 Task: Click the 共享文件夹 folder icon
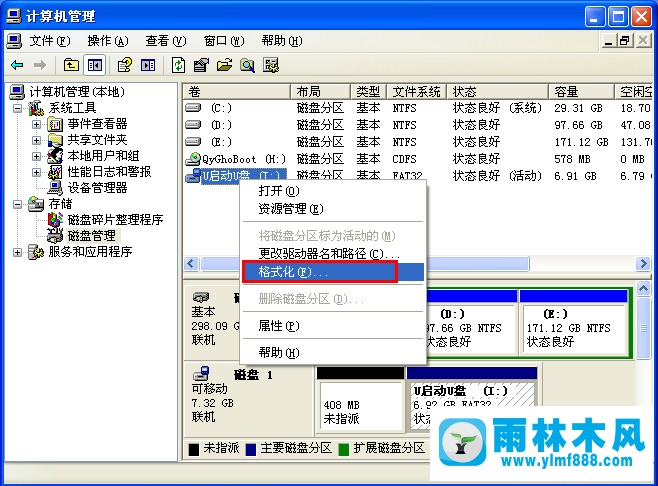pyautogui.click(x=55, y=140)
